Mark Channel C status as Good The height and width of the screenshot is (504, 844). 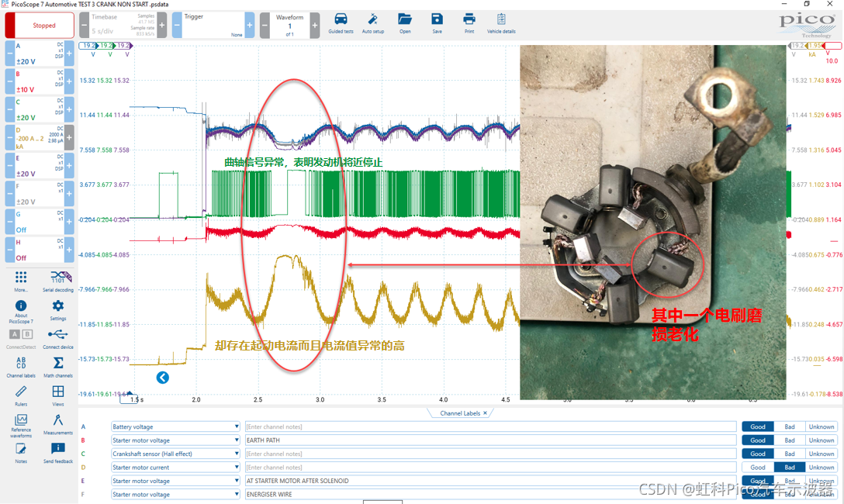[x=758, y=454]
